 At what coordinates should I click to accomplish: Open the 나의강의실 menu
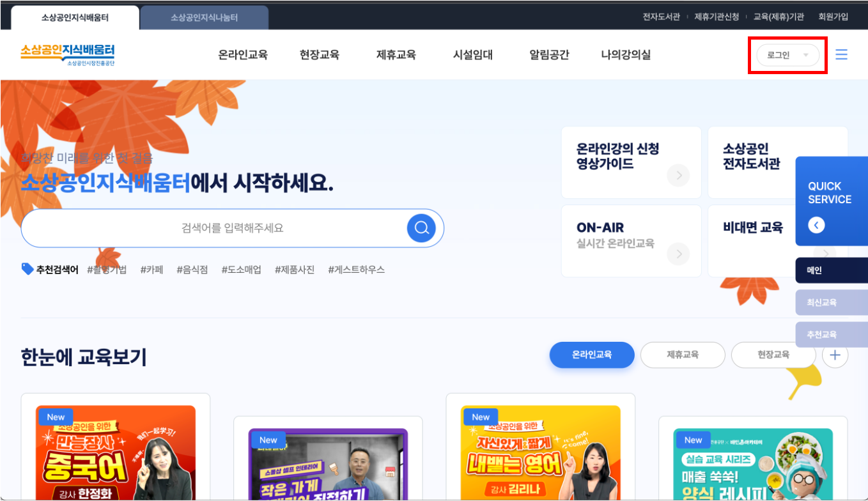pos(626,55)
